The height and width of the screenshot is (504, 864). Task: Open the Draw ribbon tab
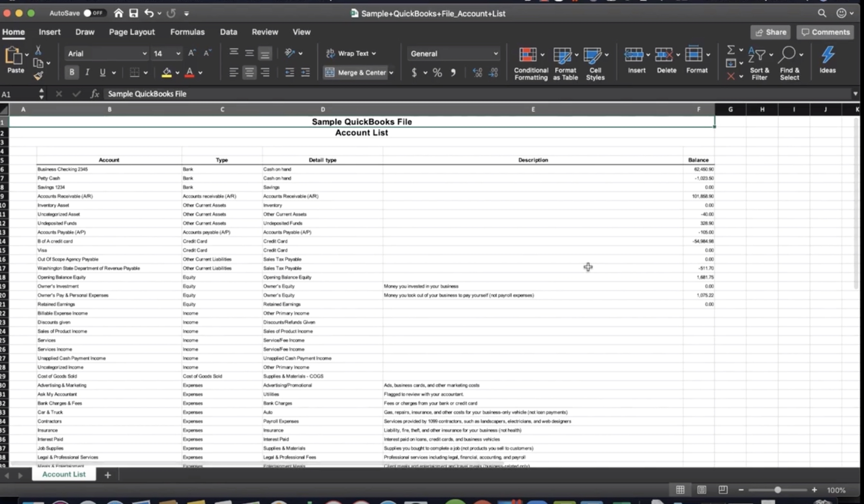click(85, 32)
